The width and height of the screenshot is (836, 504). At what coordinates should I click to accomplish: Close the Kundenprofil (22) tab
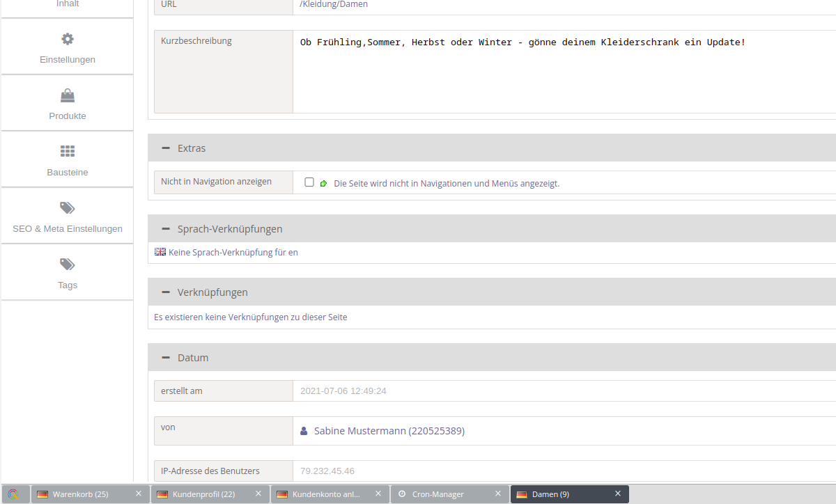[258, 494]
